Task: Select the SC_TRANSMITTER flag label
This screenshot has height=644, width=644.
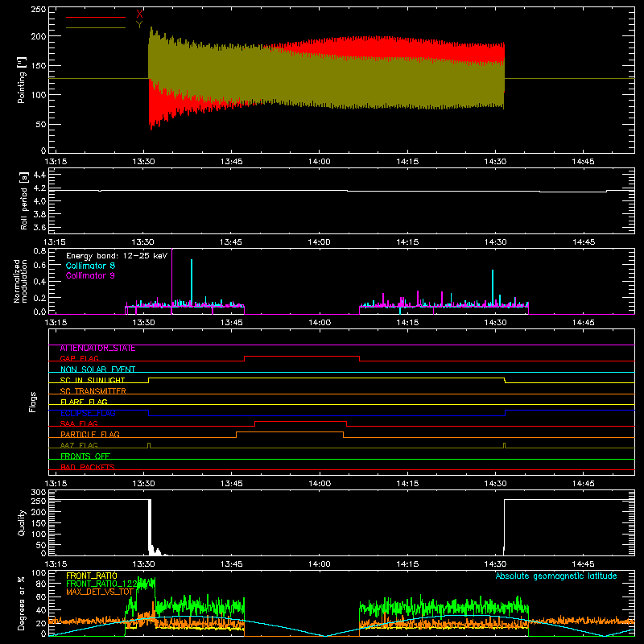Action: point(93,391)
